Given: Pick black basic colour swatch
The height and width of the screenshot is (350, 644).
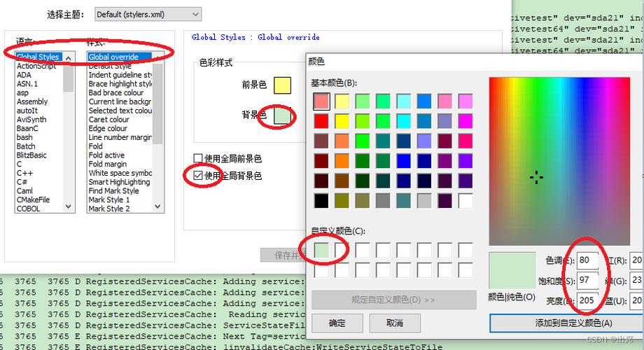Looking at the screenshot, I should [321, 201].
